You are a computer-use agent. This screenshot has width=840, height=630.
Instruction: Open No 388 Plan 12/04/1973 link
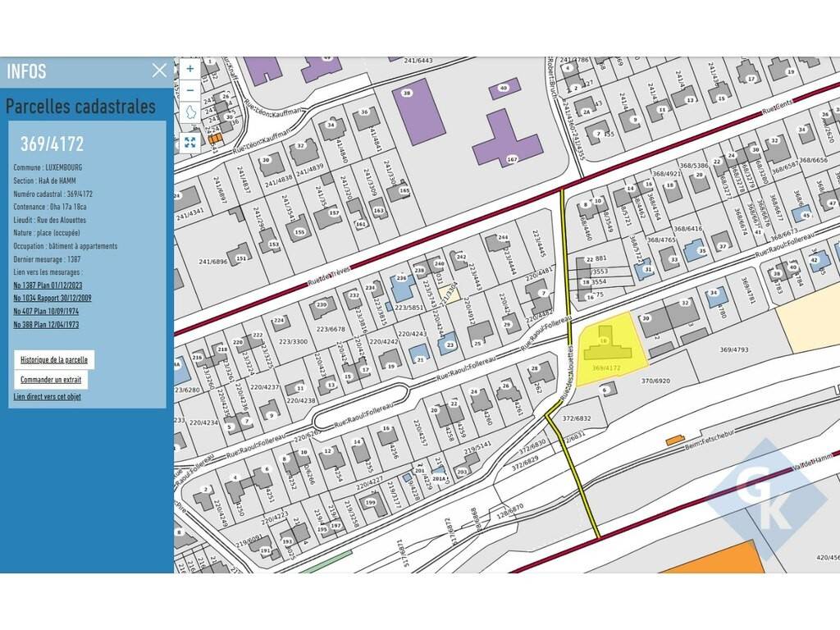[46, 324]
